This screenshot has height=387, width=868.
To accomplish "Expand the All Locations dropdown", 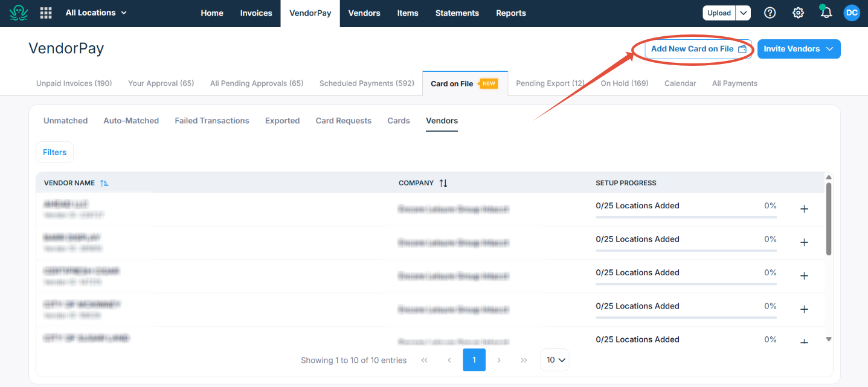I will pos(97,13).
